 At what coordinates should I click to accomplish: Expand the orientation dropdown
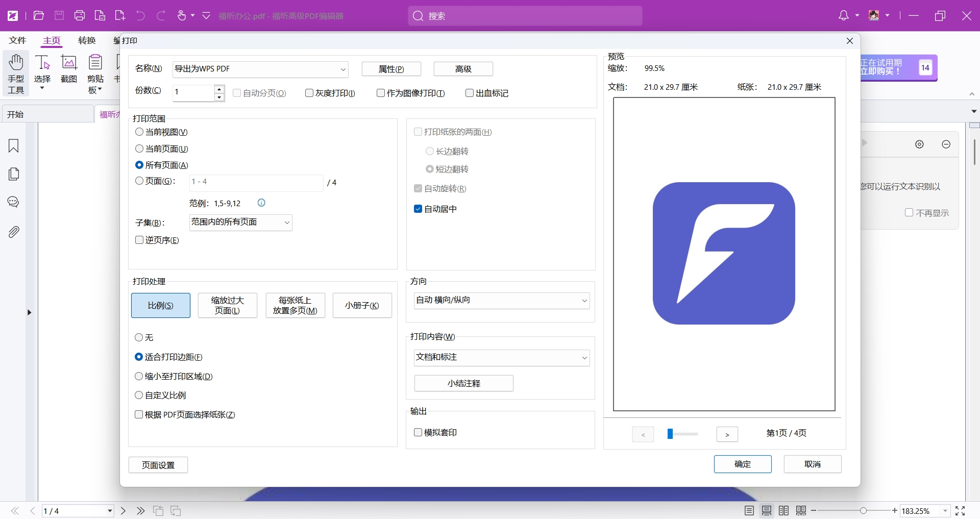click(501, 300)
